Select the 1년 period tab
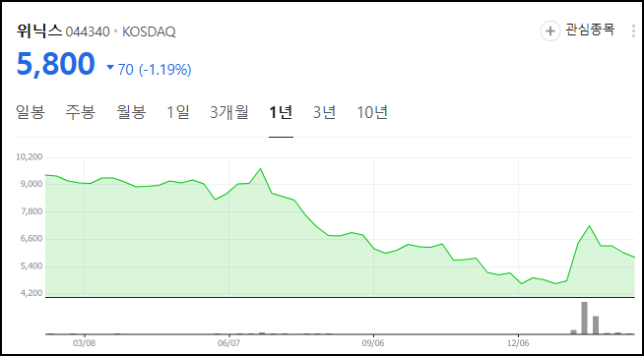The width and height of the screenshot is (644, 356). [x=281, y=112]
